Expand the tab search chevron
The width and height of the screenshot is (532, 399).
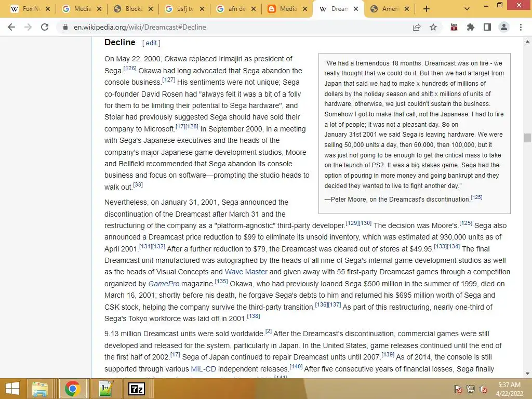467,9
